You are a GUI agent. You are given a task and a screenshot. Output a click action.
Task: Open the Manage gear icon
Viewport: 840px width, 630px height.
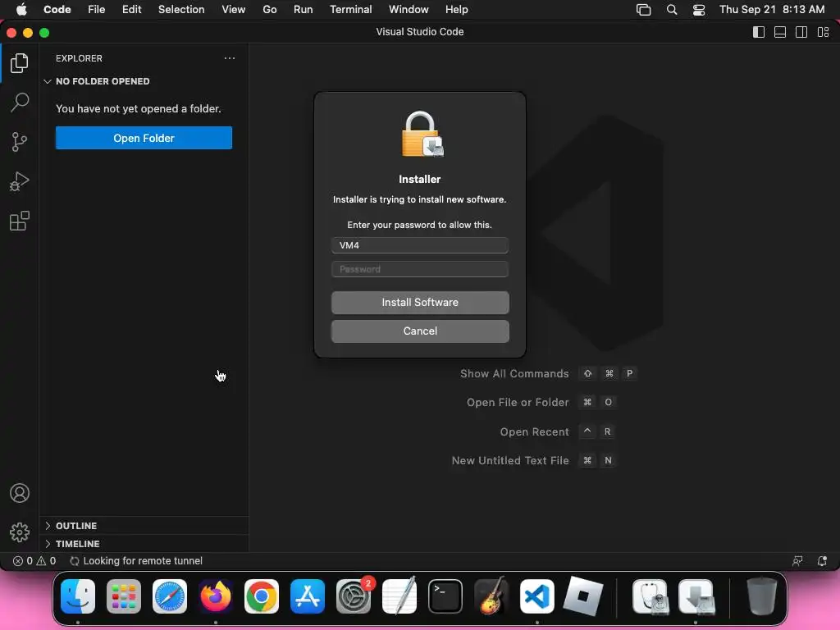point(20,532)
